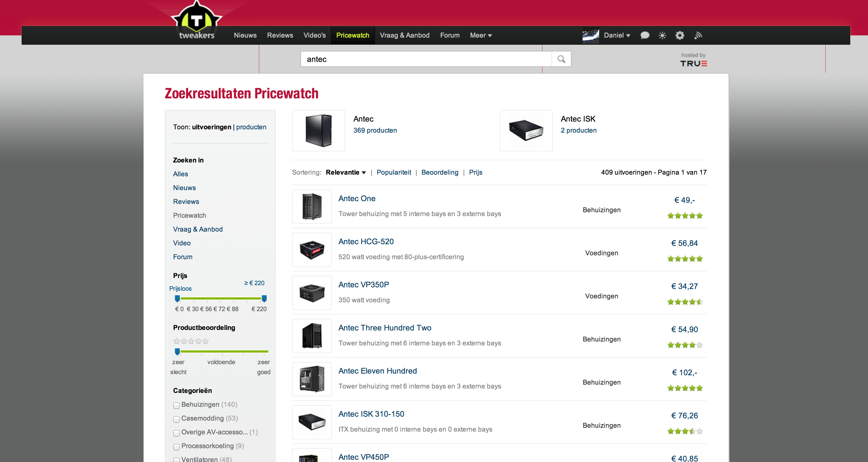Image resolution: width=868 pixels, height=462 pixels.
Task: Search in Vraag & Aanbod sidebar link
Action: (x=198, y=229)
